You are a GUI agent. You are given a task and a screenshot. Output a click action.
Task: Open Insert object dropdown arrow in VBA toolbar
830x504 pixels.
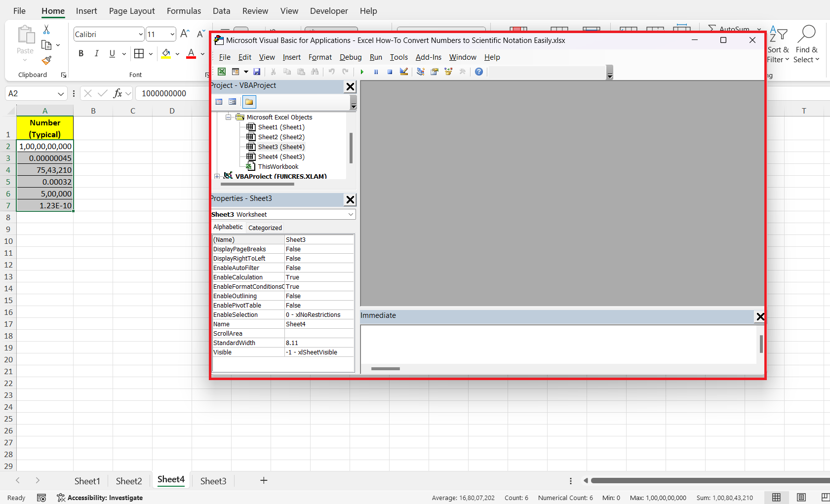(x=246, y=72)
